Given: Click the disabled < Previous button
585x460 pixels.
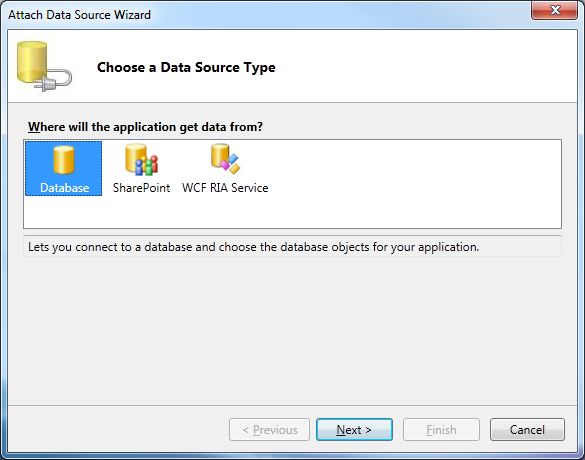Looking at the screenshot, I should [269, 429].
